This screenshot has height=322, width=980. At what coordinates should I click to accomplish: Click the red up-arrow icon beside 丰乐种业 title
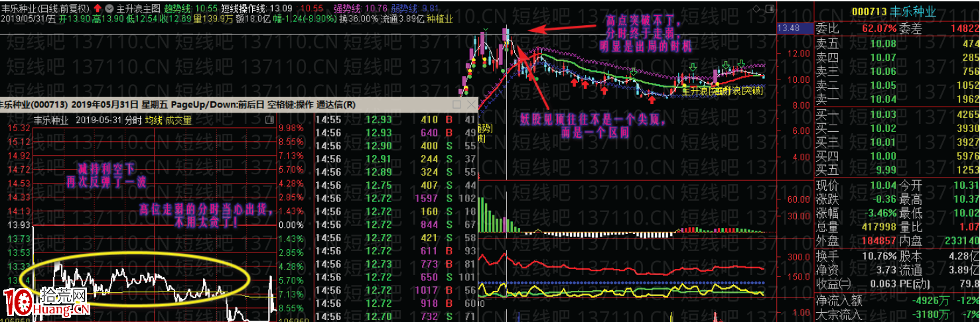[x=98, y=9]
